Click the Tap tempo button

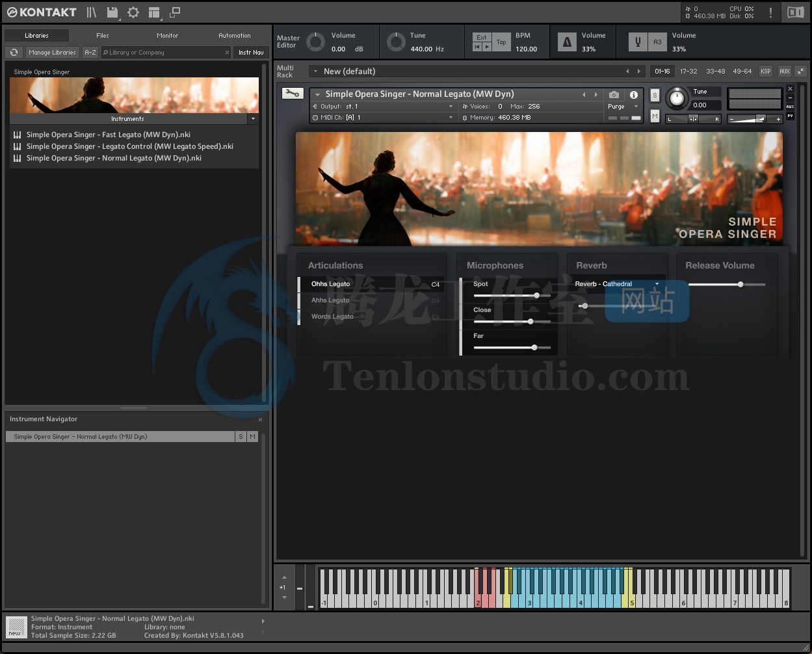501,42
